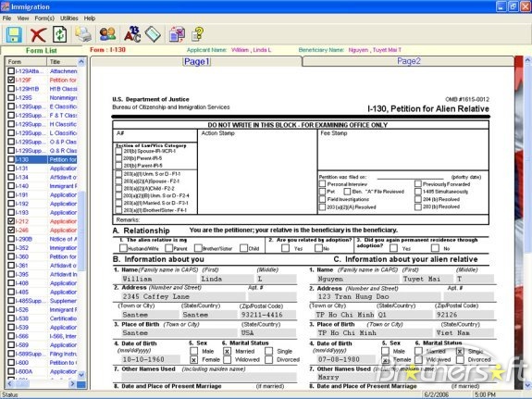Open the Utilities menu

point(69,19)
